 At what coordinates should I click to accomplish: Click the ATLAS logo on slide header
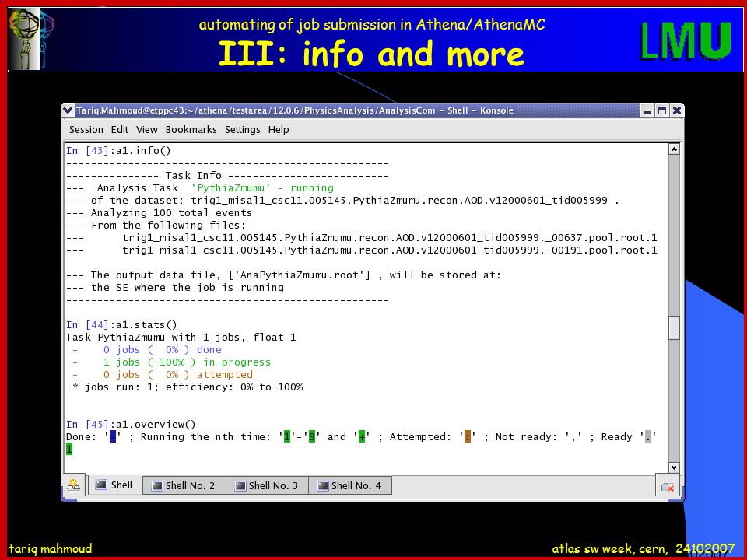tap(31, 40)
